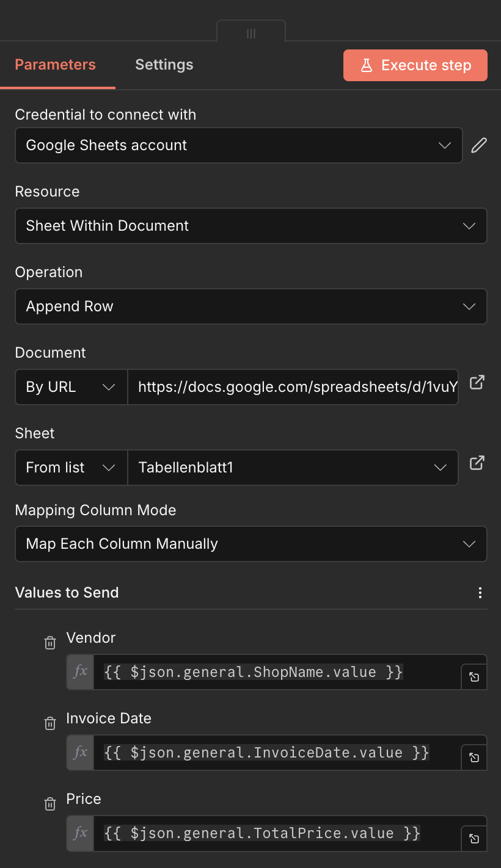Screen dimensions: 501x868
Task: Open expression editor for Invoice Date value
Action: [x=474, y=757]
